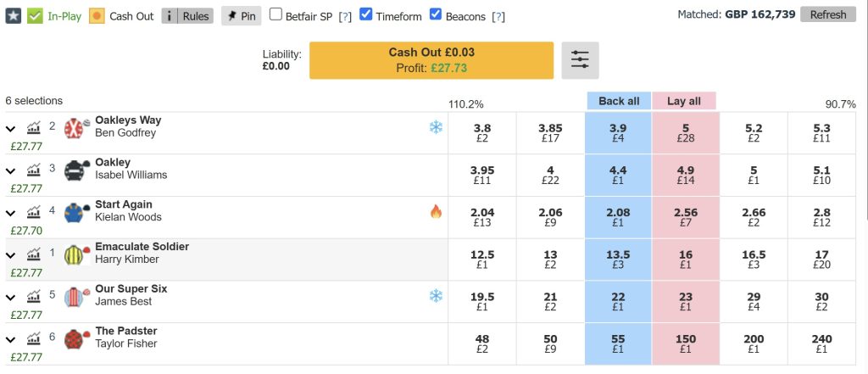Click snowflake beacon beside Our Super Six
This screenshot has width=868, height=374.
tap(436, 296)
